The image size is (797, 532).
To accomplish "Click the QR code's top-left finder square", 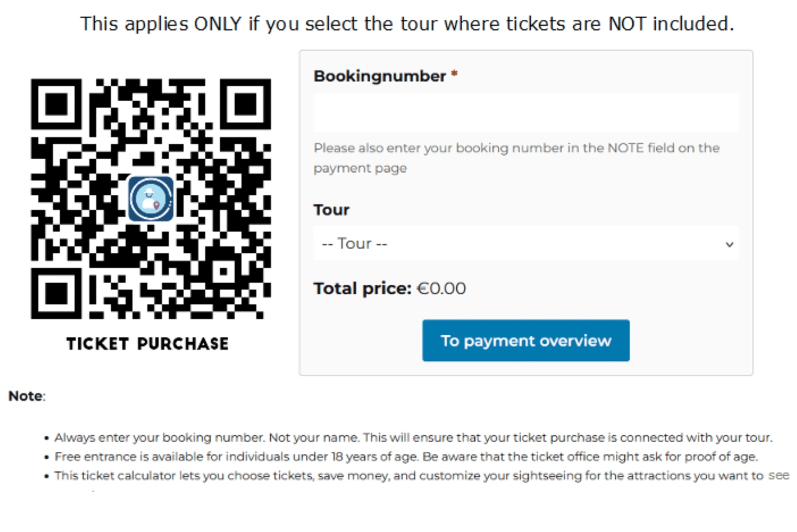I will pyautogui.click(x=56, y=104).
